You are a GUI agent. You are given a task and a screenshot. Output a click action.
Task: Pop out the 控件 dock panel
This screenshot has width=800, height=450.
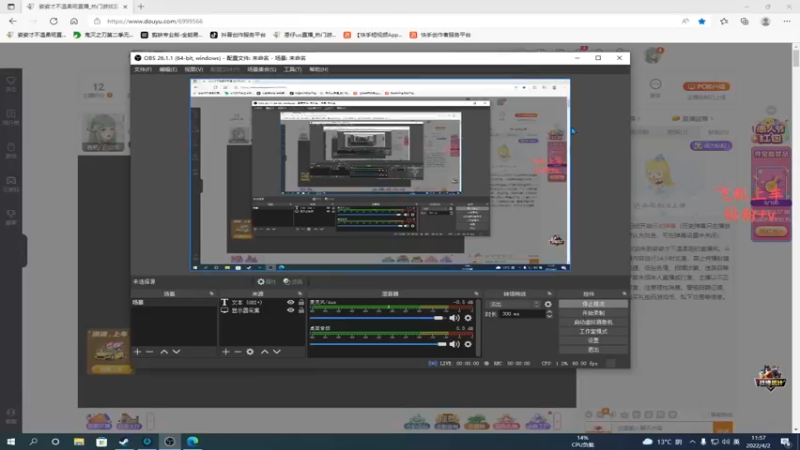pos(624,294)
